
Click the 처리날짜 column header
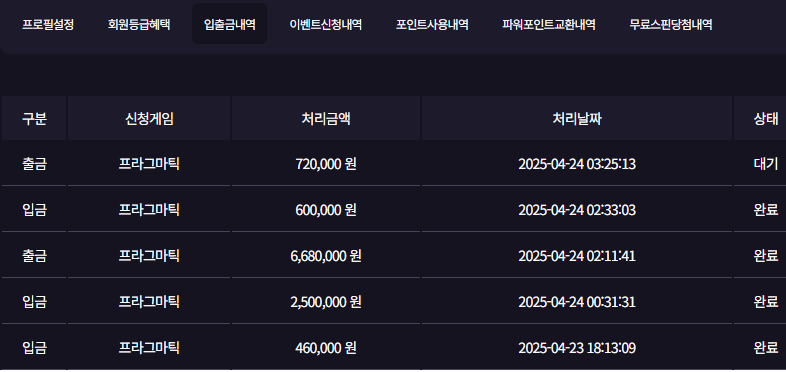pos(577,119)
